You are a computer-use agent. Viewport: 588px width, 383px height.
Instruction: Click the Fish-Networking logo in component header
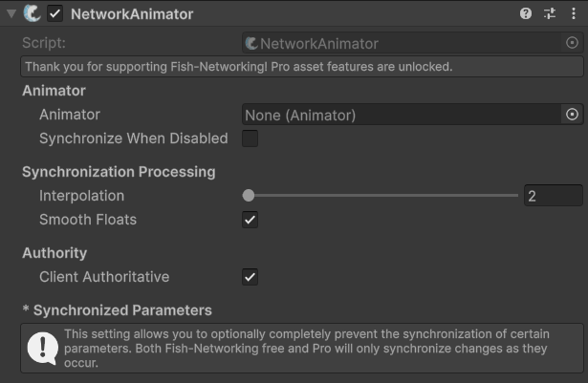coord(33,13)
